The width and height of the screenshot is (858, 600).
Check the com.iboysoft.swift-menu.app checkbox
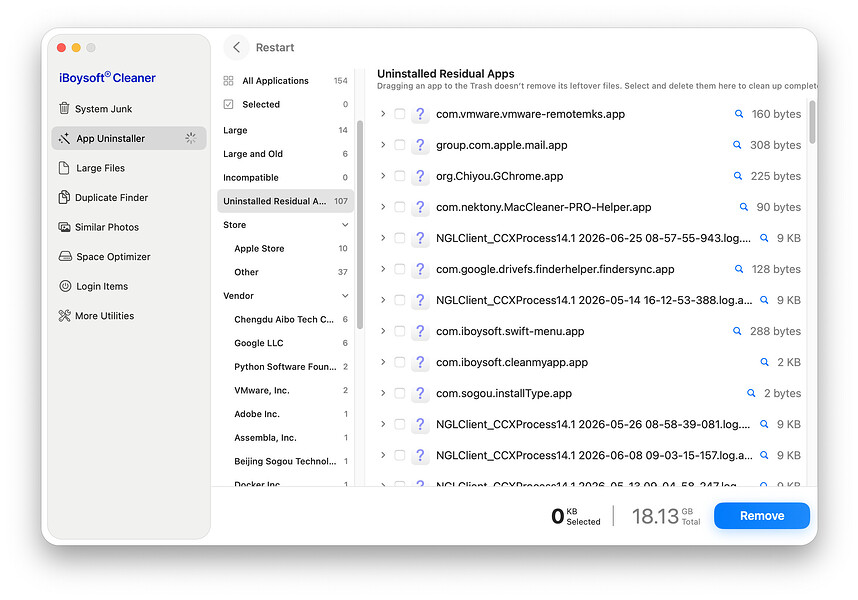(400, 331)
